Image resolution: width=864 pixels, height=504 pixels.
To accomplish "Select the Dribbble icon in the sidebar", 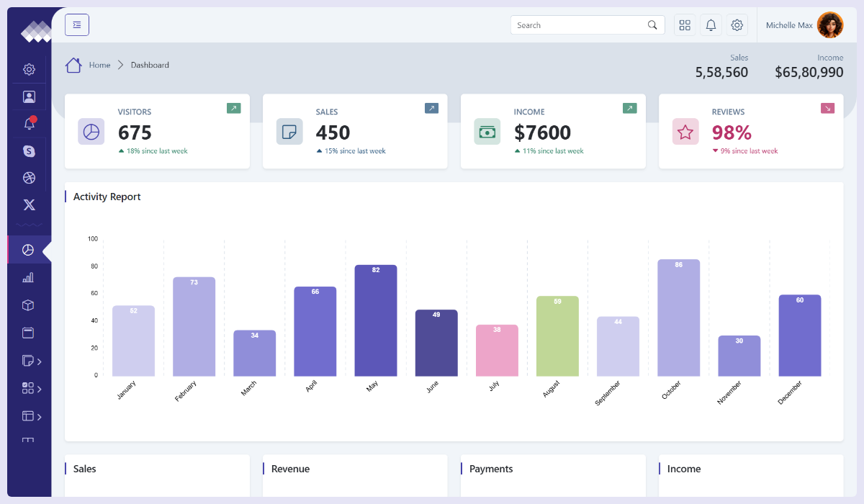I will [x=29, y=177].
